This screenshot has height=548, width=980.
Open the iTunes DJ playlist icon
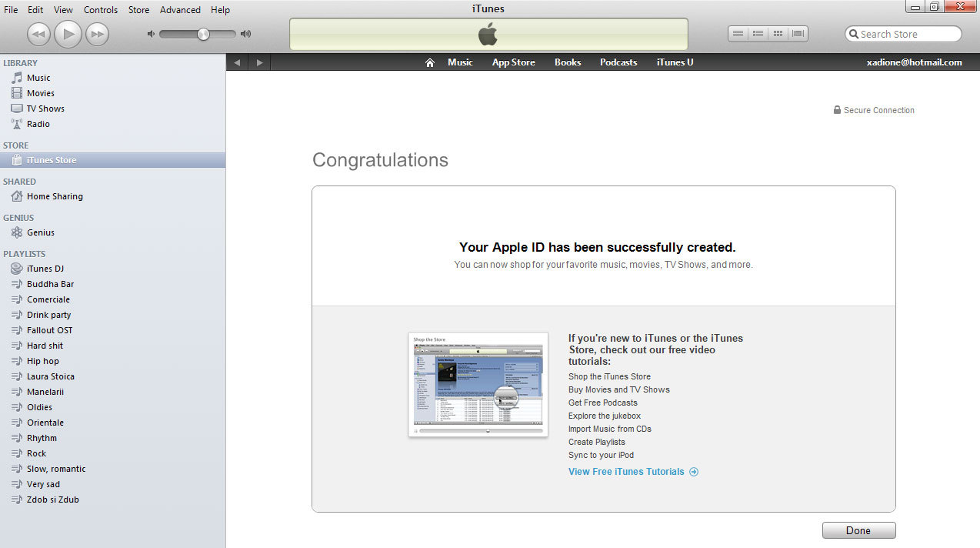[17, 269]
